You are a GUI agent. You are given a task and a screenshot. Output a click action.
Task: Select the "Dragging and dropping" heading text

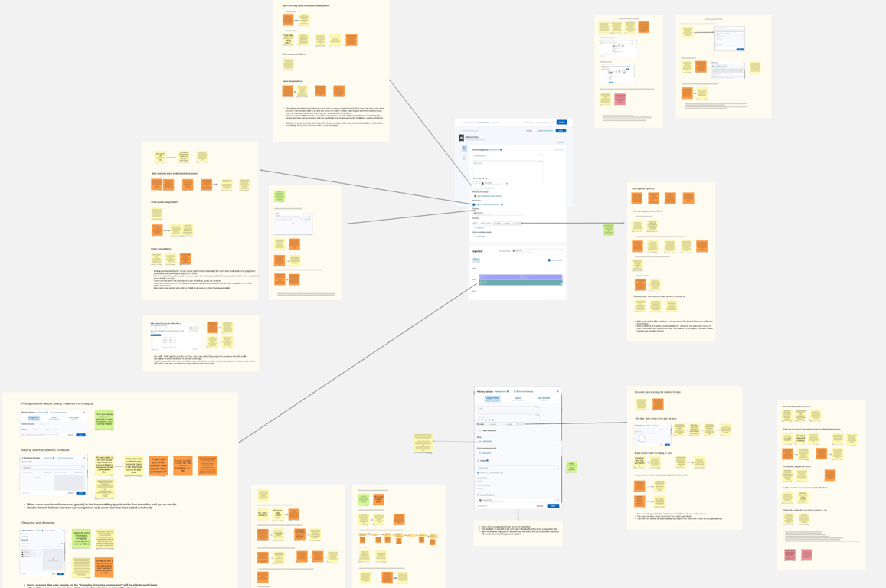38,523
